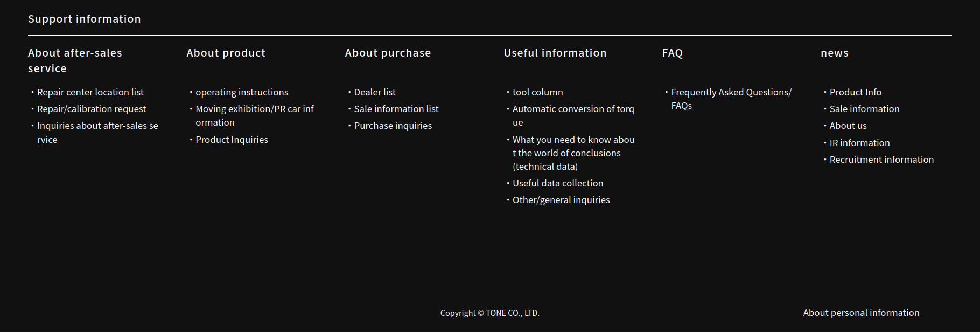
Task: Open the Dealer list link
Action: (x=375, y=92)
